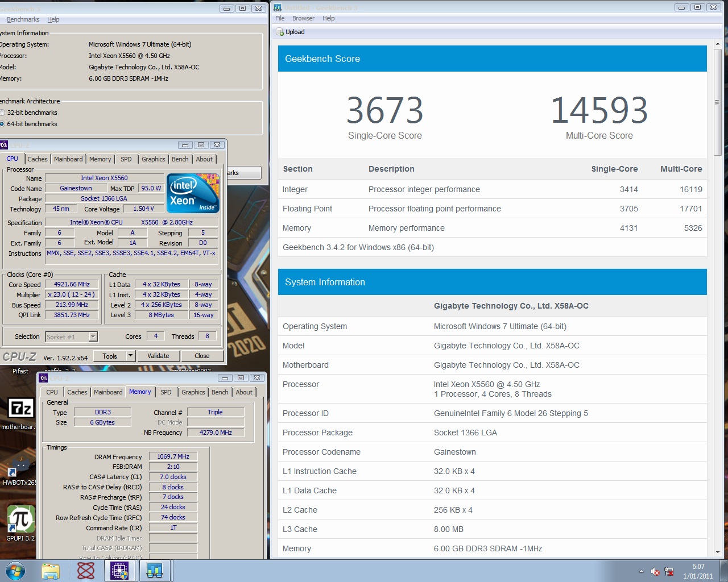Click the Core Voltage 1.504 V field
This screenshot has width=728, height=582.
coord(143,209)
